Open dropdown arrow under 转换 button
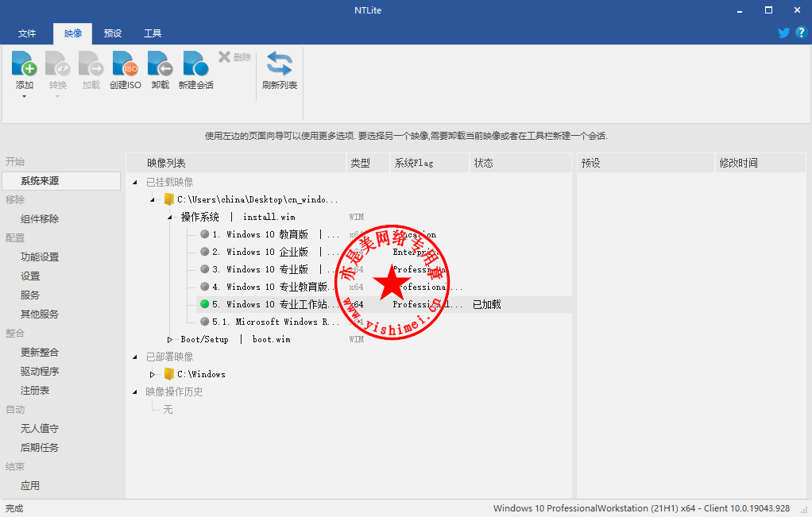 57,96
